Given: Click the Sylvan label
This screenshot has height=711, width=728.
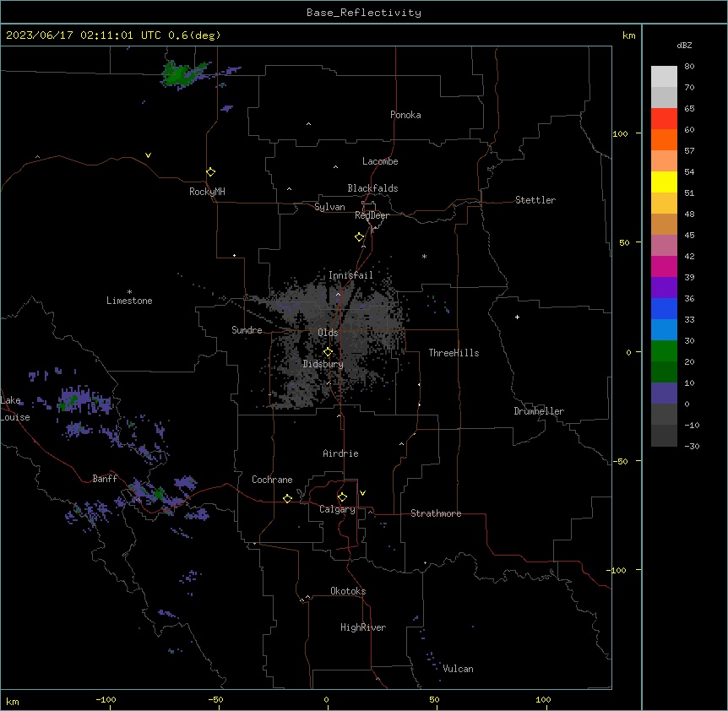Looking at the screenshot, I should coord(329,207).
